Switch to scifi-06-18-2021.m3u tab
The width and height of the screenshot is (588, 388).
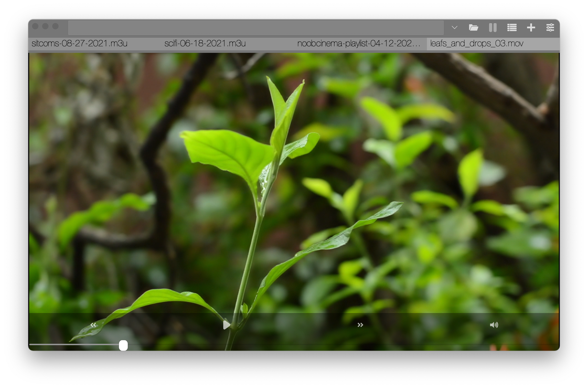(x=205, y=44)
